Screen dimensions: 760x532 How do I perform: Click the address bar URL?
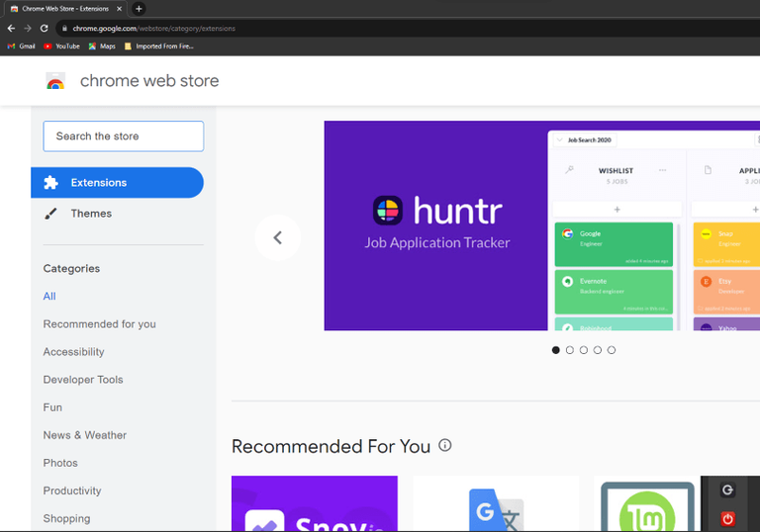(x=153, y=29)
